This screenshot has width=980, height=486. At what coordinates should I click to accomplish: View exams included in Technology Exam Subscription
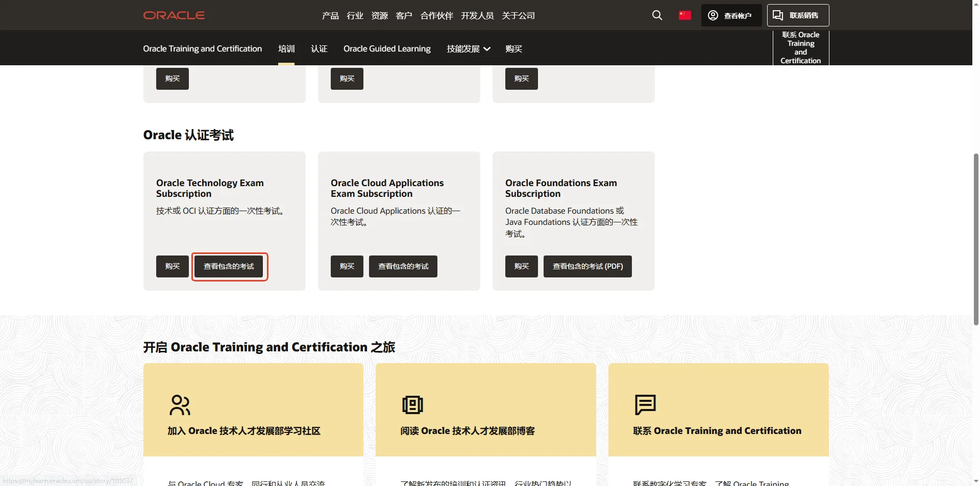click(x=229, y=266)
